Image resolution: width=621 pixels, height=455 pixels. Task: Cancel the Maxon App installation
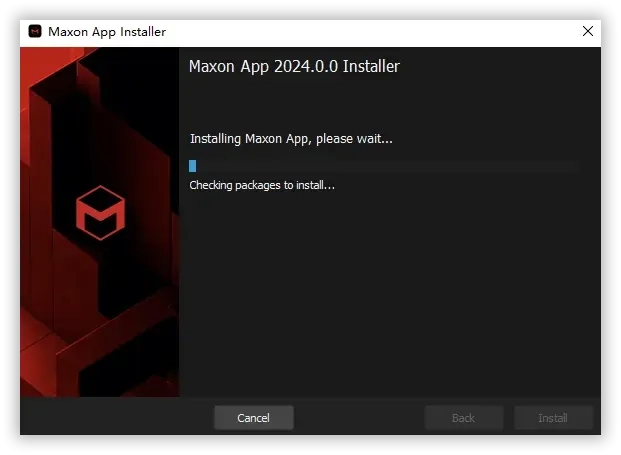[x=253, y=417]
